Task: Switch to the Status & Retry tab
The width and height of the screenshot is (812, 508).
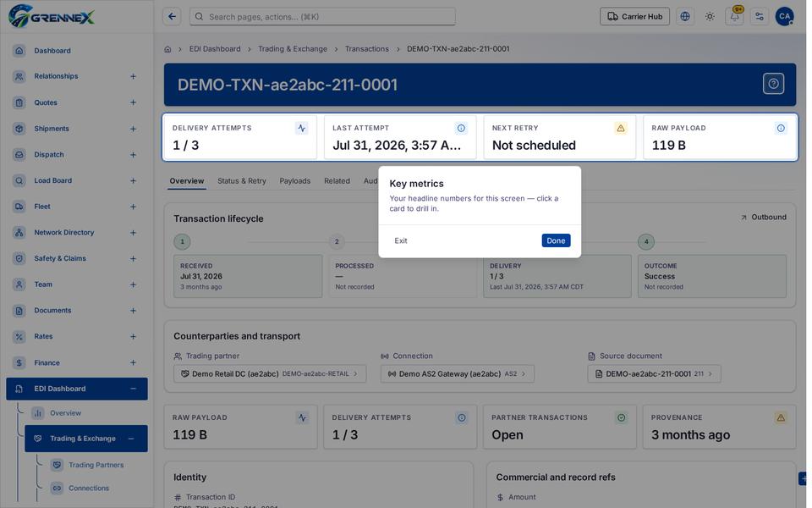Action: [x=242, y=181]
